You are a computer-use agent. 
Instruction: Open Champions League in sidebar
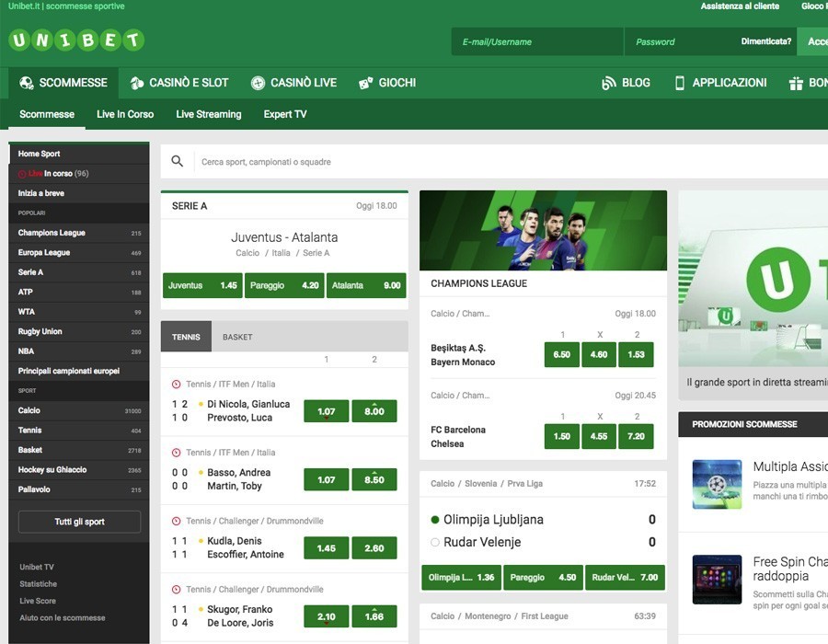tap(79, 233)
